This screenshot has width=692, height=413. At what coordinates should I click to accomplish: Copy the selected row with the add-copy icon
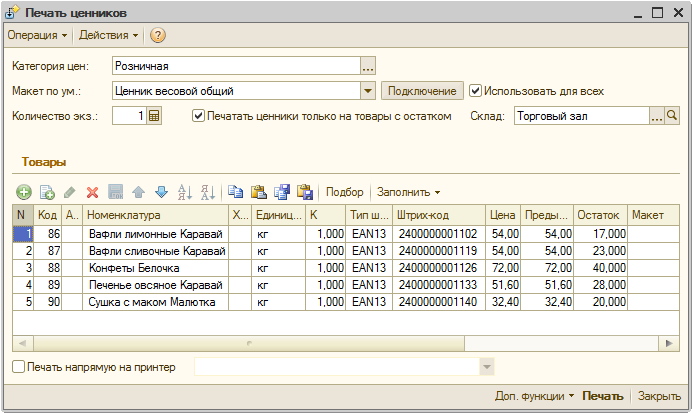pyautogui.click(x=47, y=192)
